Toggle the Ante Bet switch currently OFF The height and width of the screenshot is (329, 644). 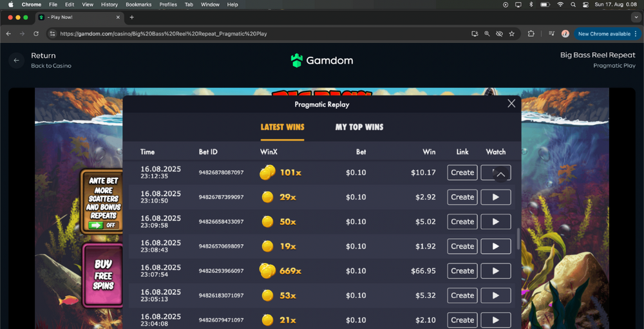103,225
